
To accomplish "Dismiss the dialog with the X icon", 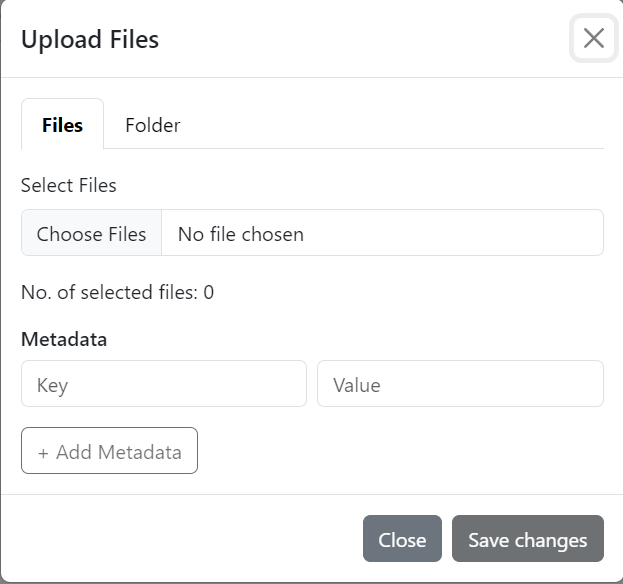I will pos(593,39).
